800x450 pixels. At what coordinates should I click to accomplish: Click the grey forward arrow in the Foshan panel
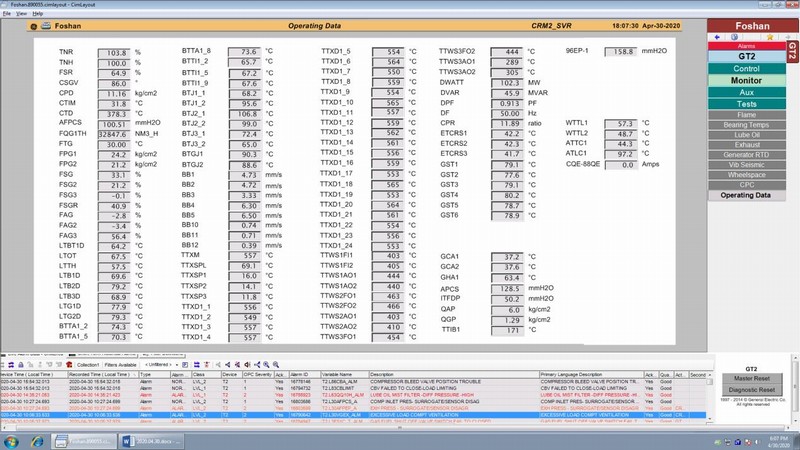[x=787, y=37]
